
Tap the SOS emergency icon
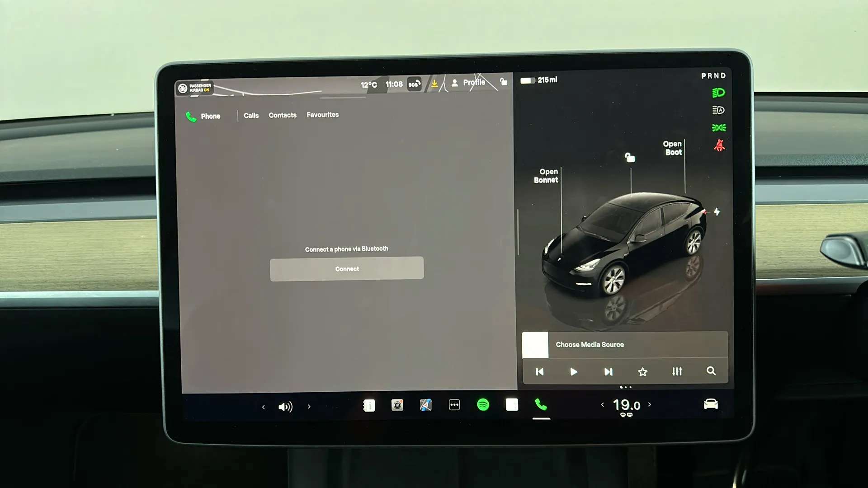click(x=414, y=84)
